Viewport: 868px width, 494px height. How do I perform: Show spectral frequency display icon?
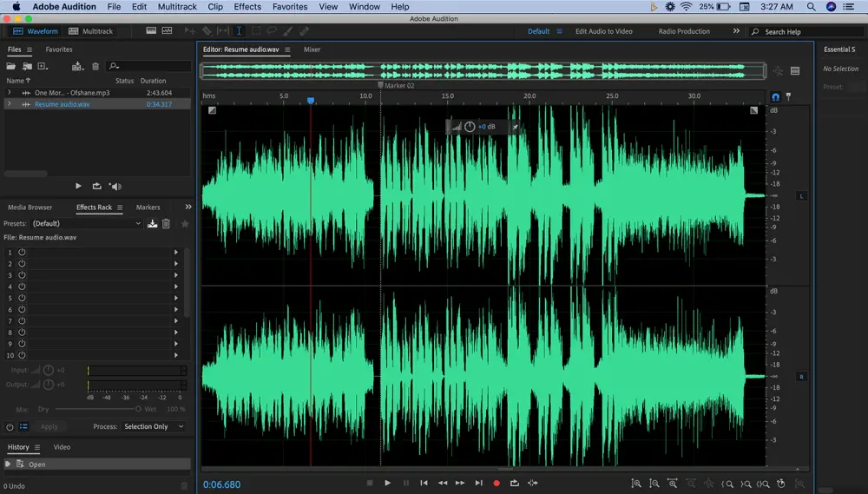[x=151, y=30]
